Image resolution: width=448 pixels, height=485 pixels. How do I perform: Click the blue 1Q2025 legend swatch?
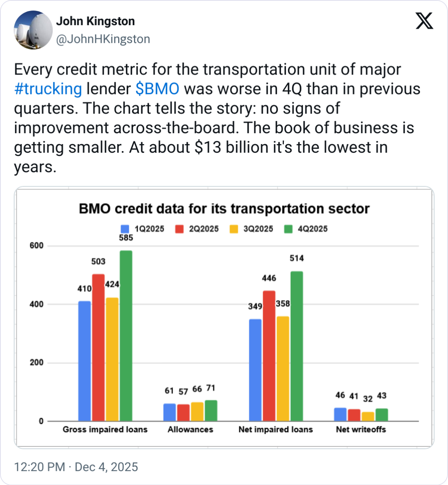125,229
